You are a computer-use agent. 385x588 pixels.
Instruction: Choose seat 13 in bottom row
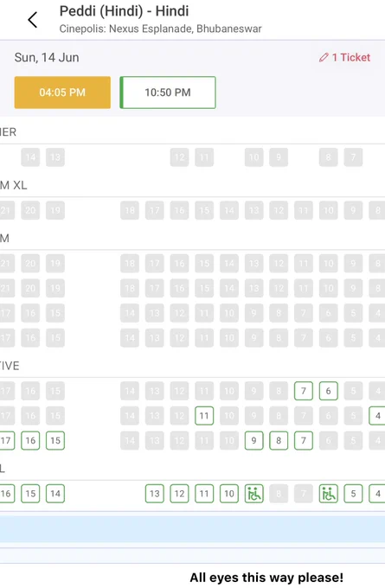click(x=155, y=494)
